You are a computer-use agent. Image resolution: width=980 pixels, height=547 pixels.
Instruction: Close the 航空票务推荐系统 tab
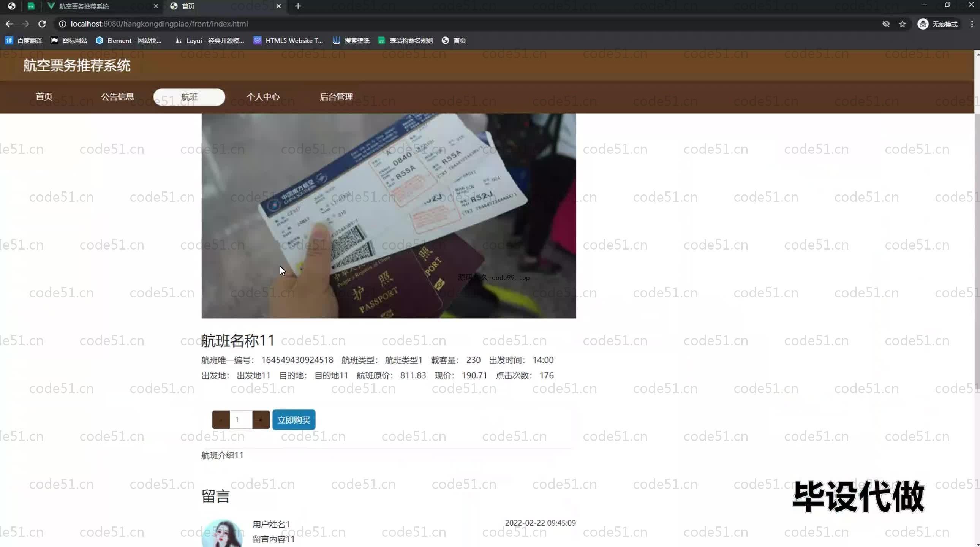pyautogui.click(x=156, y=6)
